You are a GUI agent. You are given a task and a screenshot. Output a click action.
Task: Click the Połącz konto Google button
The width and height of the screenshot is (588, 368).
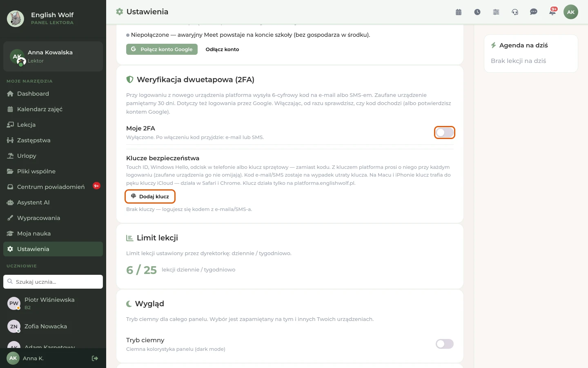click(162, 49)
